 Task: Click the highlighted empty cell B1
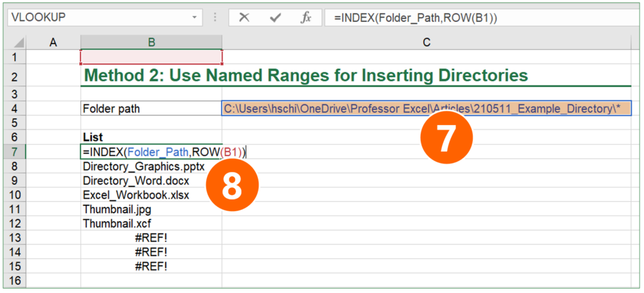tap(152, 57)
